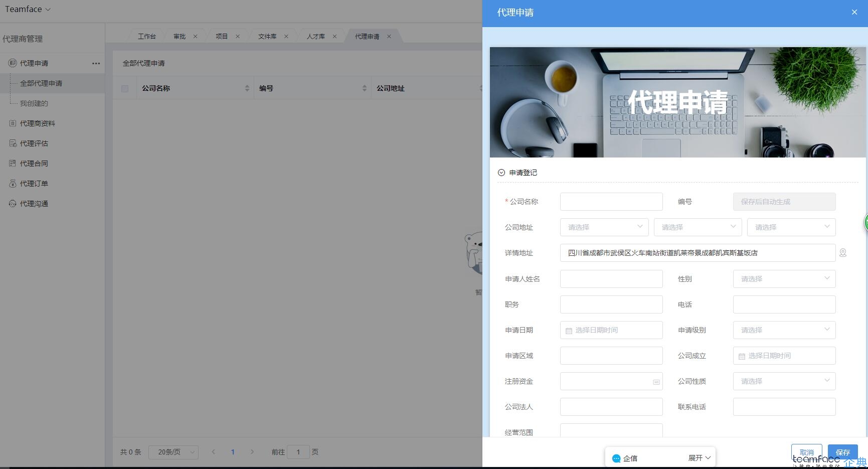The image size is (868, 469).
Task: Click the 保存 save button
Action: (x=843, y=452)
